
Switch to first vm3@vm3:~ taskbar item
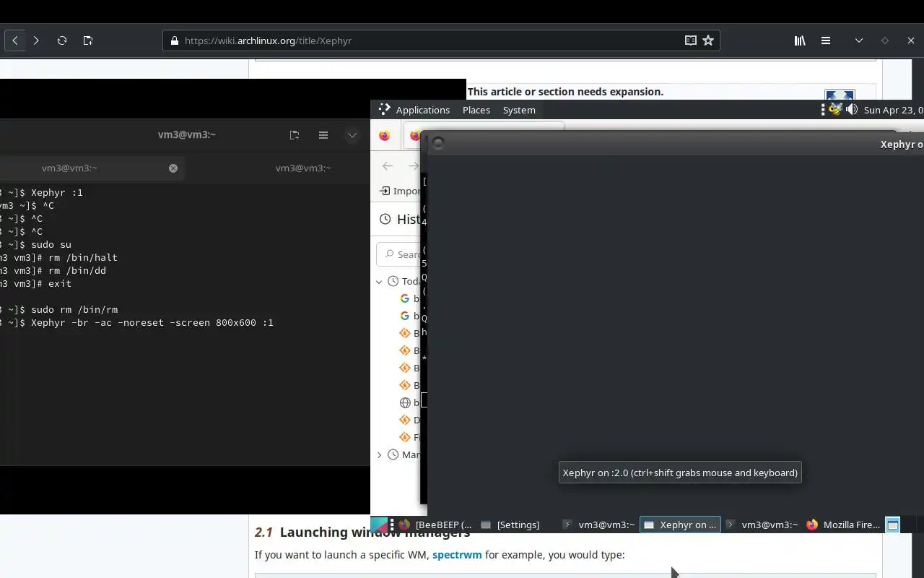tap(599, 525)
